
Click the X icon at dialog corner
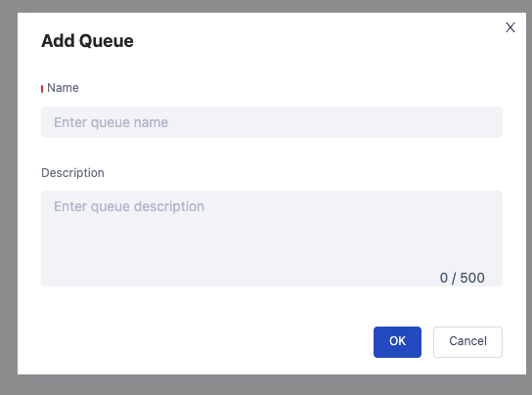[510, 27]
